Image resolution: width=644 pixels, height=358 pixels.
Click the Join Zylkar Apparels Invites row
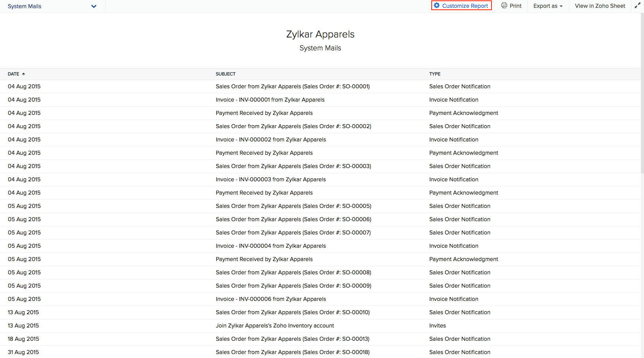point(275,325)
